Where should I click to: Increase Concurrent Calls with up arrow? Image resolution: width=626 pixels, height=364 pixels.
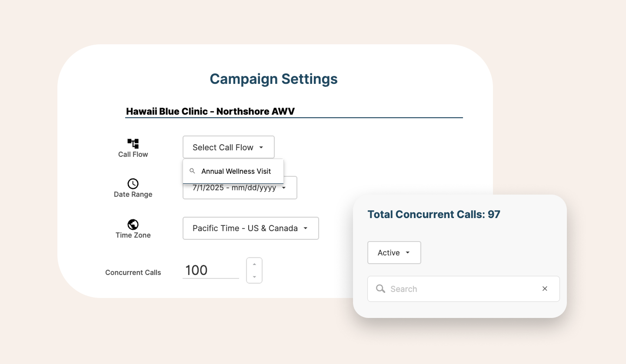point(254,264)
